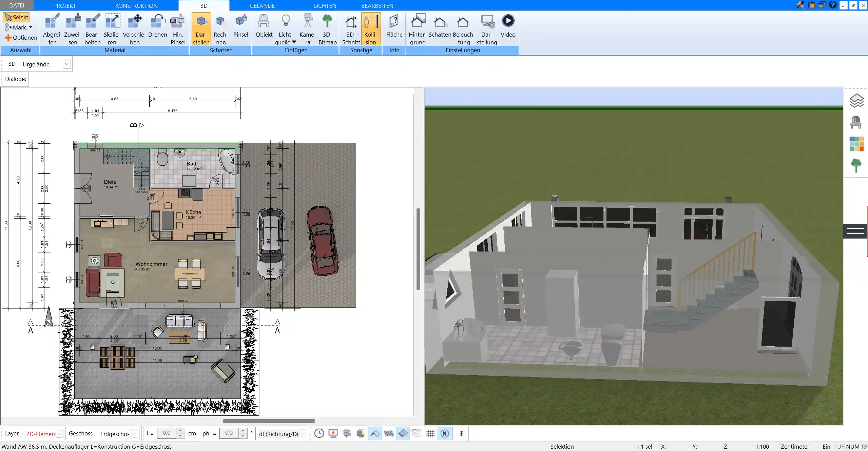Viewport: 868px width, 451px height.
Task: Toggle the floor slab display icon
Action: coord(403,433)
